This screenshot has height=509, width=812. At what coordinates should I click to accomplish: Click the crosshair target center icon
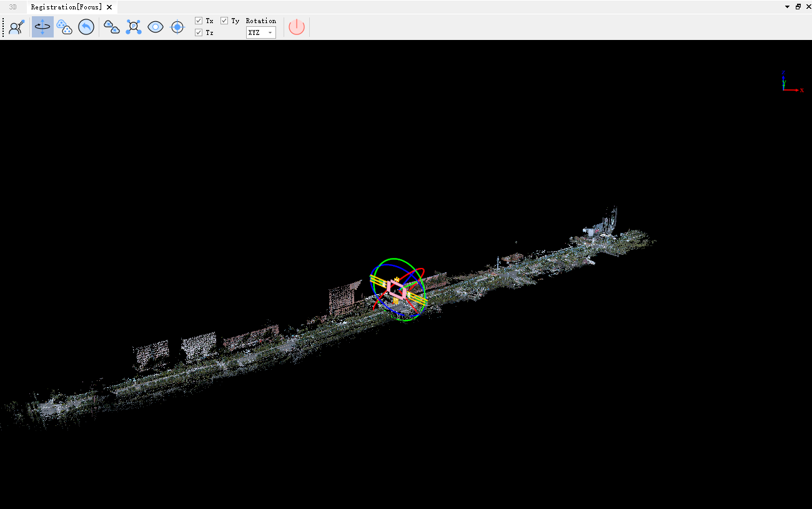[x=178, y=27]
